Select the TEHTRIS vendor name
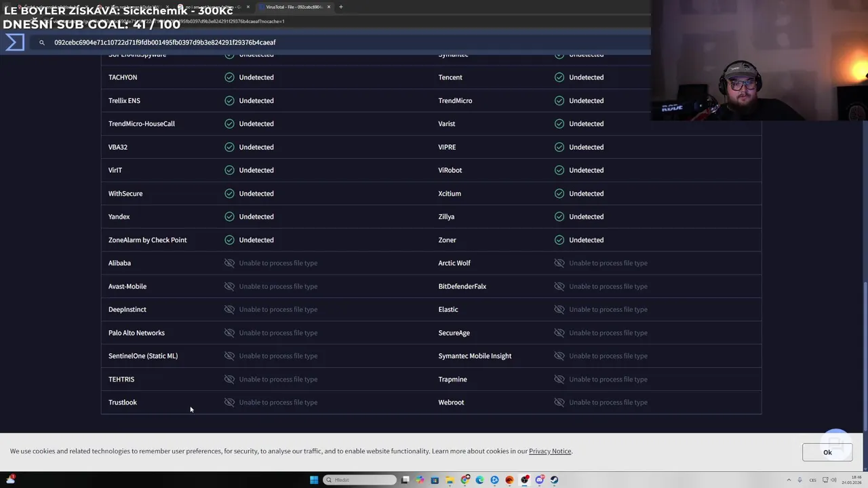Screen dimensions: 868x488 coord(121,379)
